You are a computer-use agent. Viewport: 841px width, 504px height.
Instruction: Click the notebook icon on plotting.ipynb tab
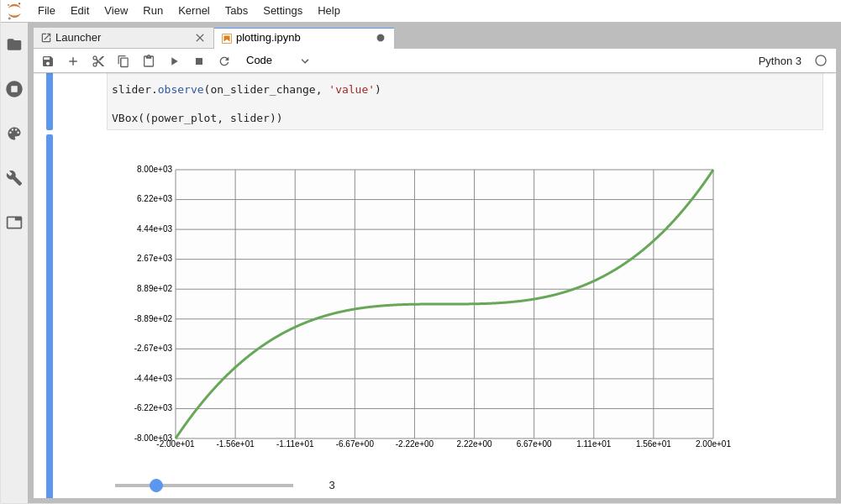[226, 38]
